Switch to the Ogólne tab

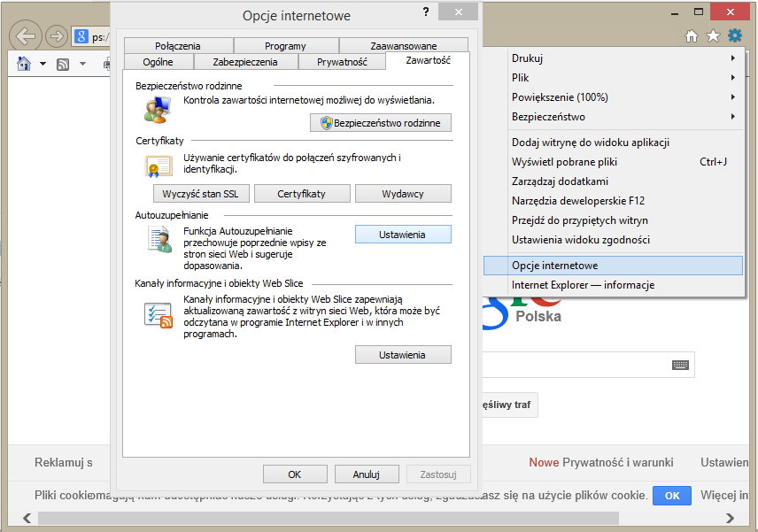[x=159, y=62]
